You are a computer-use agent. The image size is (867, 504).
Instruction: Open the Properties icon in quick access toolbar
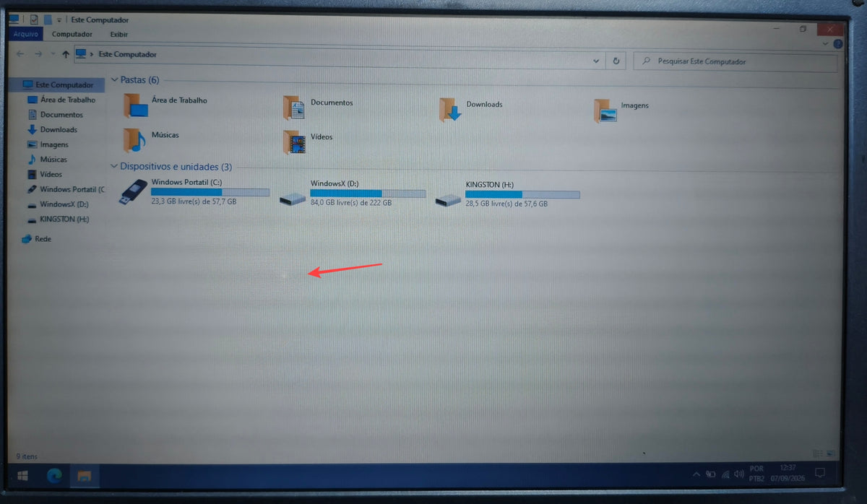(x=33, y=20)
